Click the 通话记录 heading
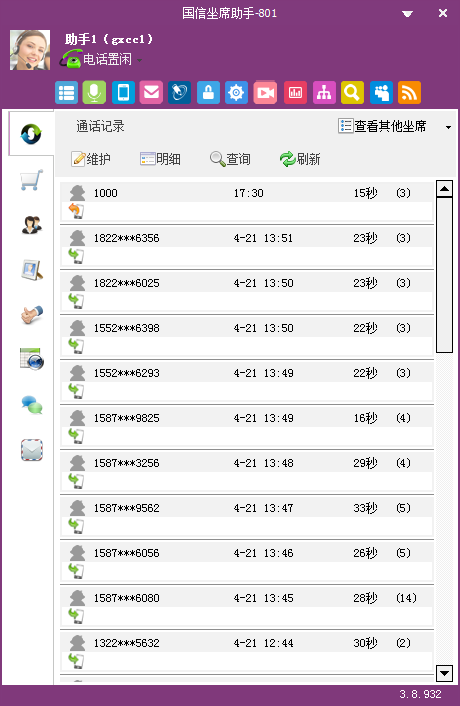The width and height of the screenshot is (460, 706). 100,126
